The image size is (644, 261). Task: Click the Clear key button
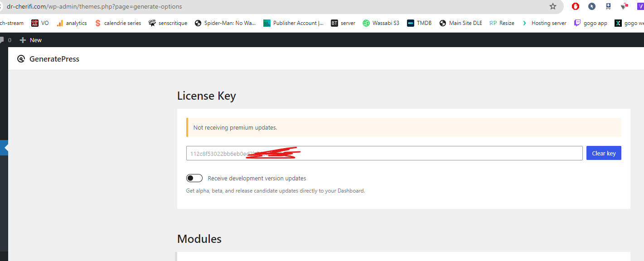click(x=604, y=153)
